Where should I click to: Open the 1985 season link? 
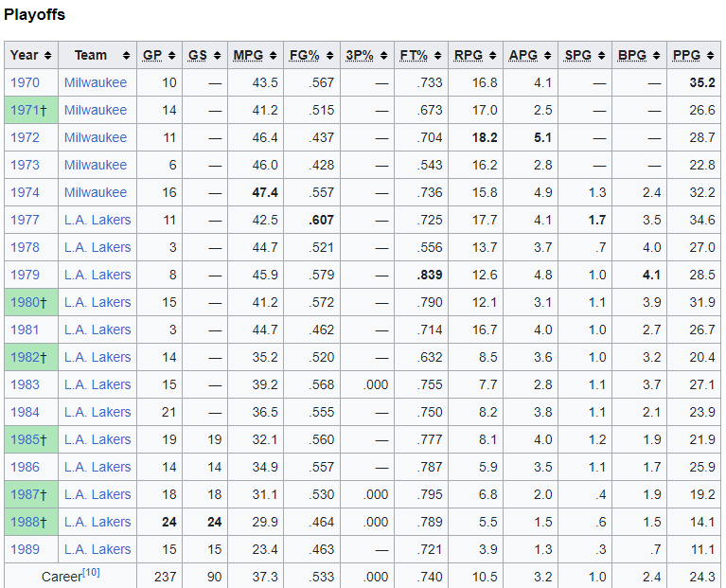pyautogui.click(x=25, y=439)
